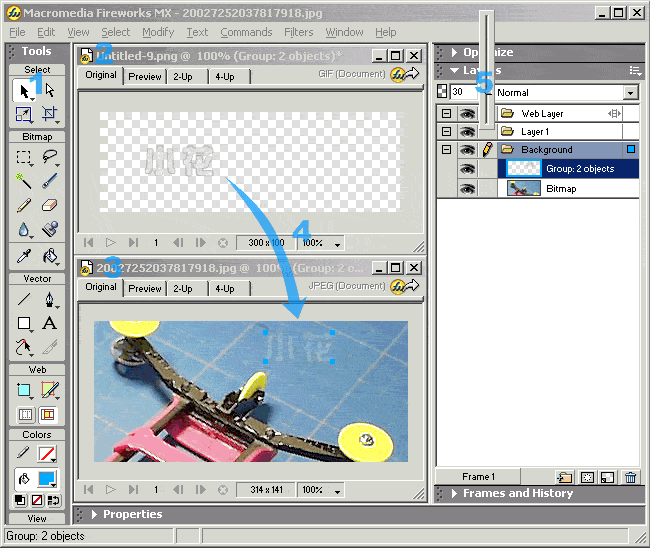Click the layer opacity field
This screenshot has height=548, width=650.
coord(464,92)
